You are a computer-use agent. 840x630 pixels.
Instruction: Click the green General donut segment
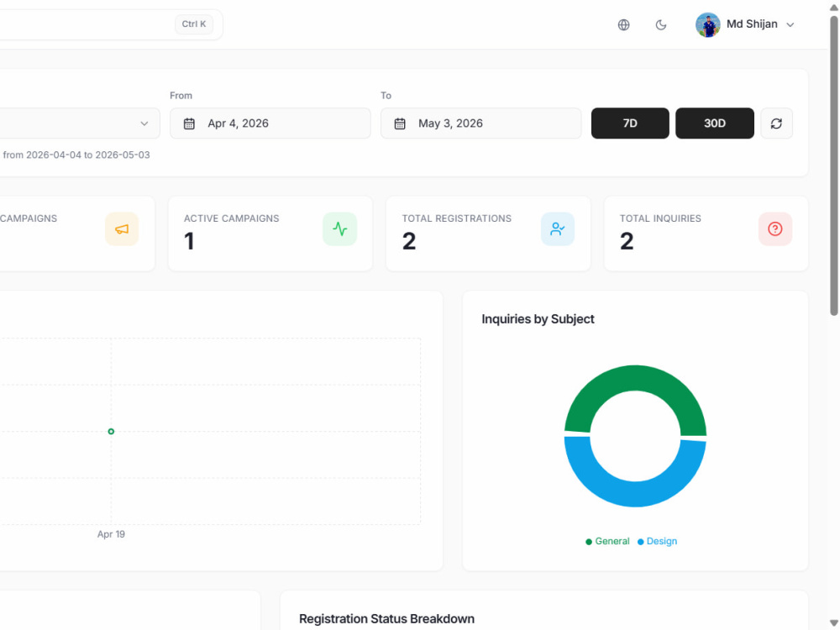[635, 378]
